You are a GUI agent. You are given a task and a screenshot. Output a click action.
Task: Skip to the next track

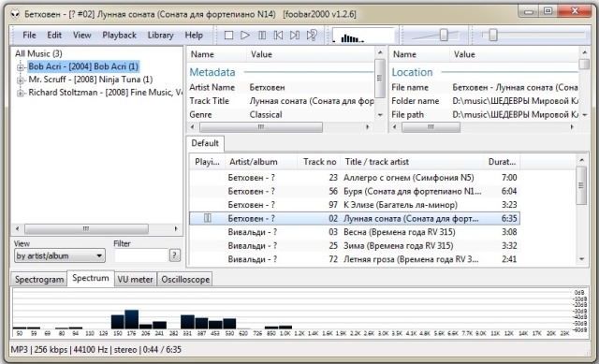tap(295, 36)
